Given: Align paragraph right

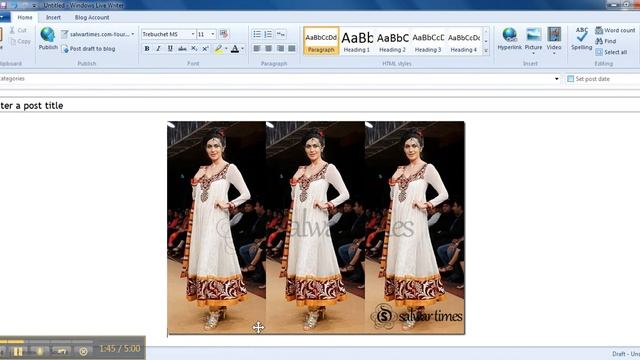Looking at the screenshot, I should click(x=280, y=49).
